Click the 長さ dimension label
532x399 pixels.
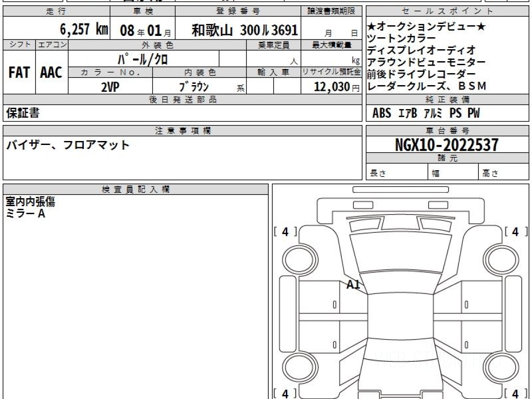(378, 174)
